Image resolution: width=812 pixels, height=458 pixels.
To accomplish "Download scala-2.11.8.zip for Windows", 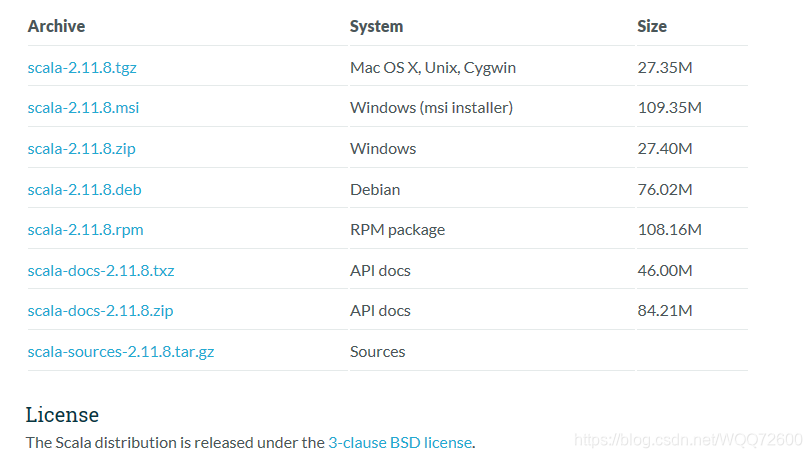I will point(81,149).
